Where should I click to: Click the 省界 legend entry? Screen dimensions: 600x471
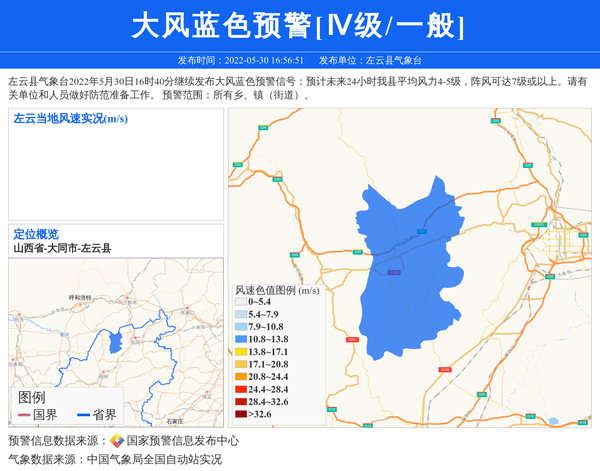(97, 415)
